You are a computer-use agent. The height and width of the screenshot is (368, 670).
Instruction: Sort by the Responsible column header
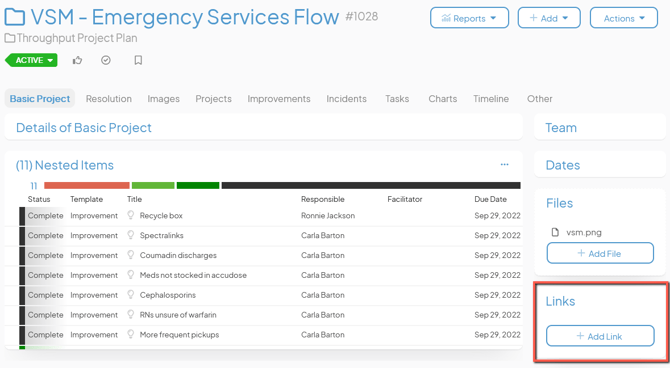[323, 199]
